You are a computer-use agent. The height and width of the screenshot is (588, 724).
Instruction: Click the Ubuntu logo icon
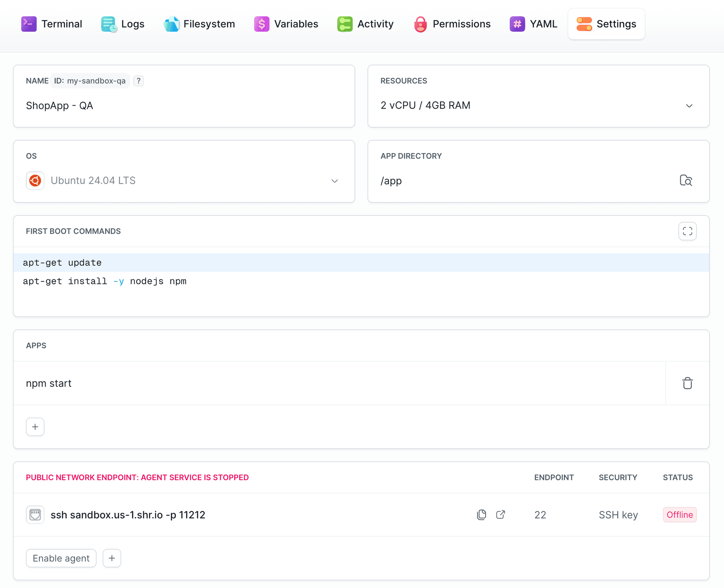click(x=35, y=181)
